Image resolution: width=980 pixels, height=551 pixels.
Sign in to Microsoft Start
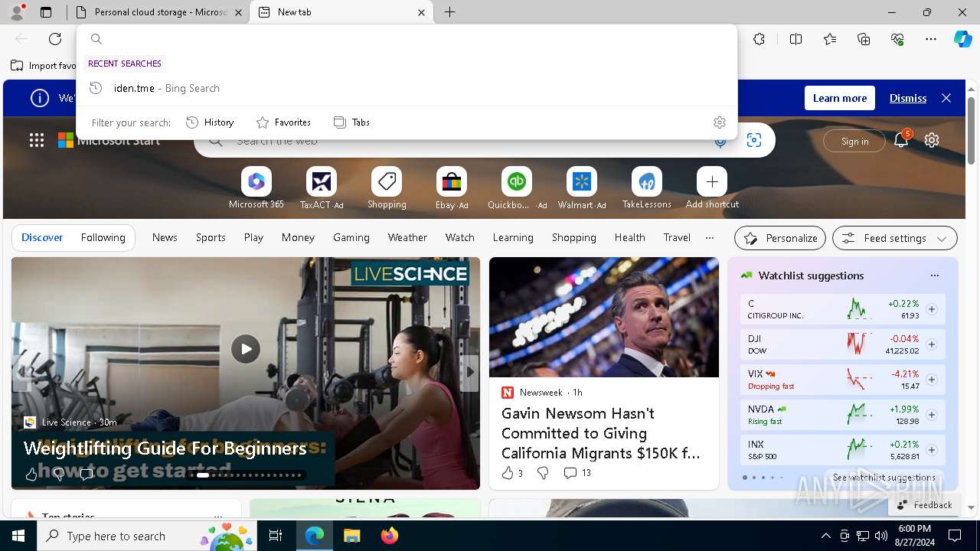pos(854,141)
